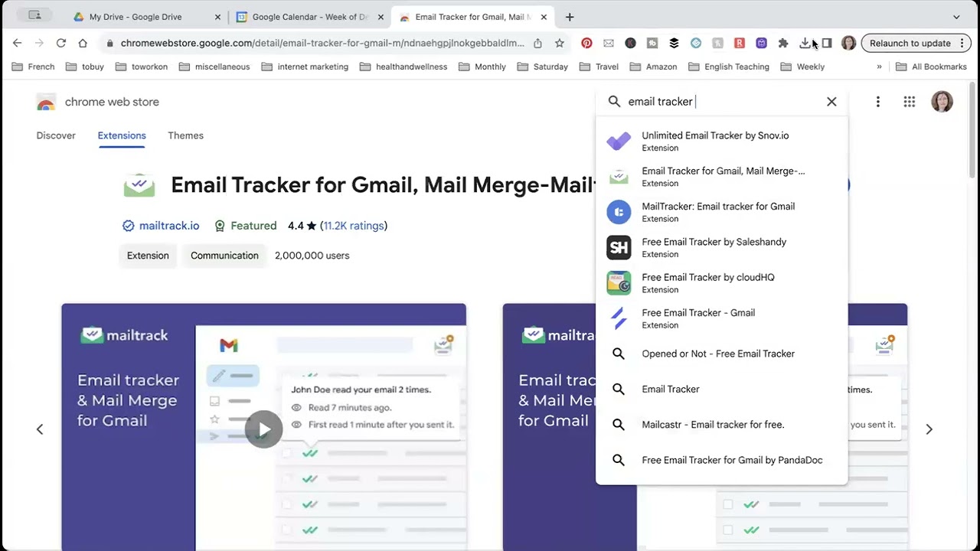The image size is (980, 551).
Task: Open the All Bookmarks folder
Action: tap(931, 67)
